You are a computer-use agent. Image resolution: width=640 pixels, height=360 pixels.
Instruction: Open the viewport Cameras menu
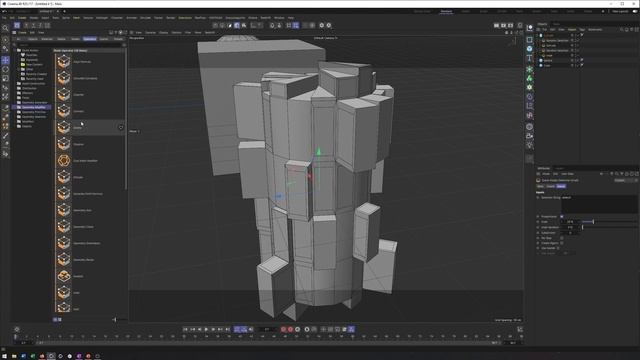pyautogui.click(x=151, y=32)
